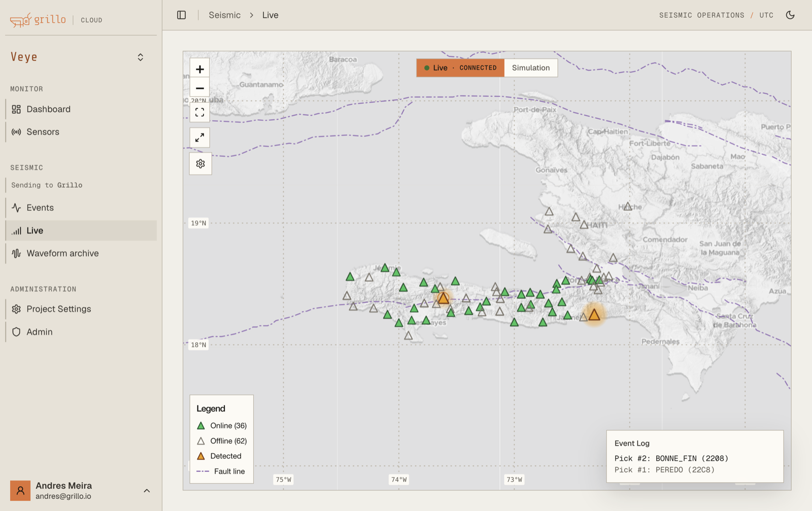812x511 pixels.
Task: Open the Sensors page
Action: [x=81, y=132]
